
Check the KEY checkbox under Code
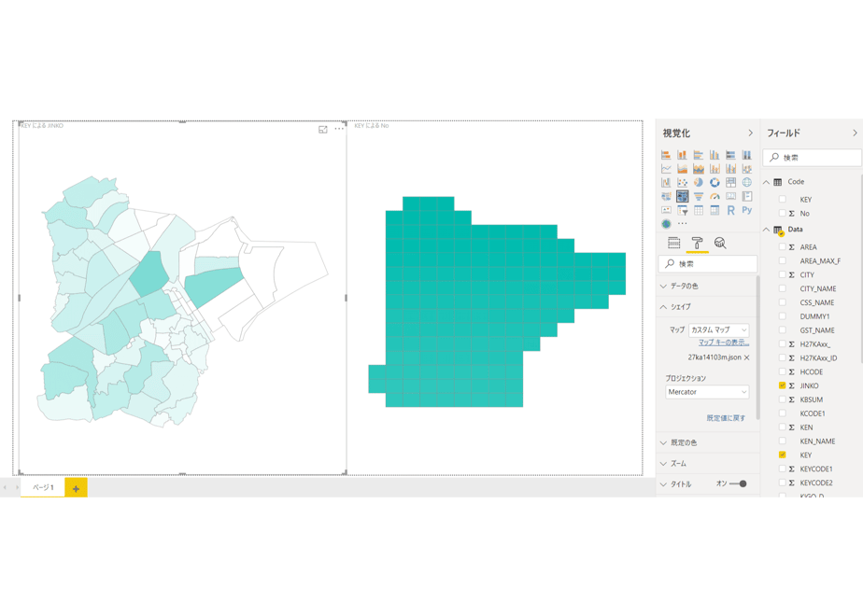782,199
